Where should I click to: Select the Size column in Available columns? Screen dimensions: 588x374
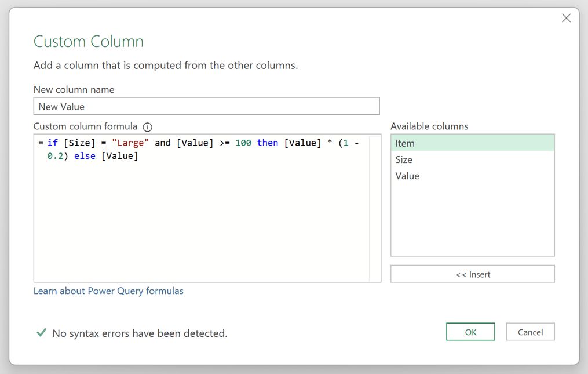(472, 159)
